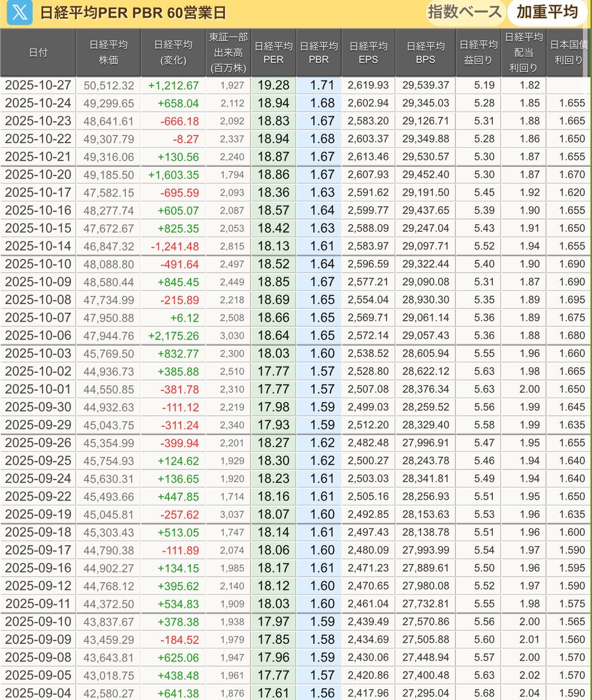Screen dimensions: 592x700
Task: Select the BPS value 29,539.37
Action: (426, 86)
